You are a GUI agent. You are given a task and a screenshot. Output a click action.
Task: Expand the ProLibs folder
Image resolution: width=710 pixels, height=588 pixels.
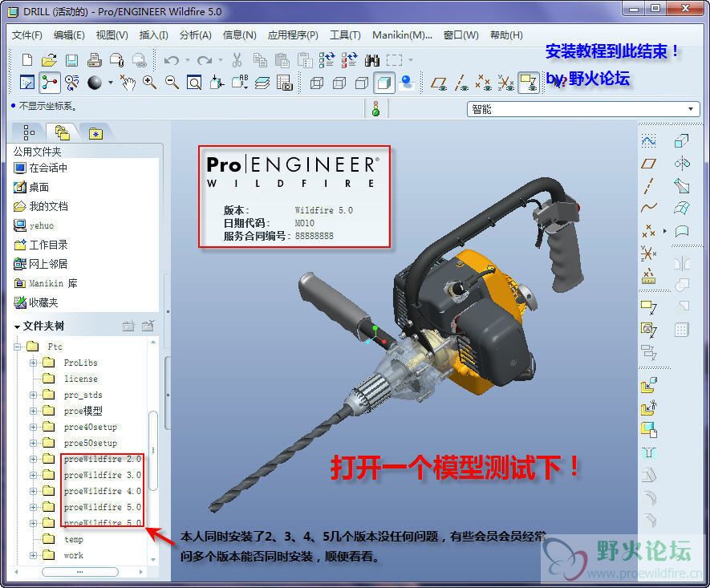33,363
